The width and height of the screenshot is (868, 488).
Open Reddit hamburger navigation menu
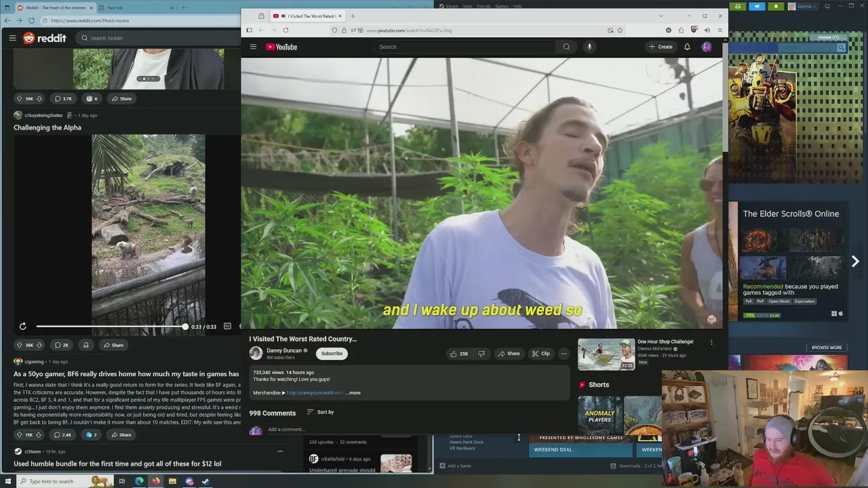point(12,38)
